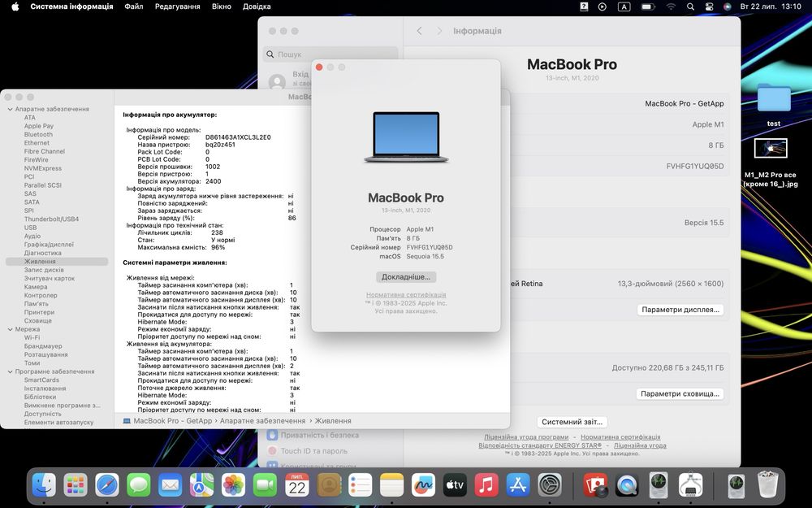Click the calipers-and-chip app icon in the Dock
Screen dimensions: 812x508
690,486
